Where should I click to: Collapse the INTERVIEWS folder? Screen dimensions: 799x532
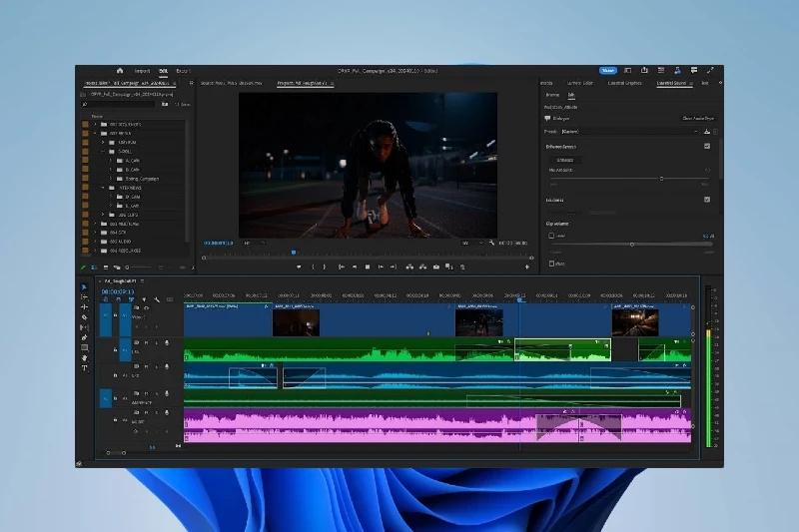click(103, 188)
